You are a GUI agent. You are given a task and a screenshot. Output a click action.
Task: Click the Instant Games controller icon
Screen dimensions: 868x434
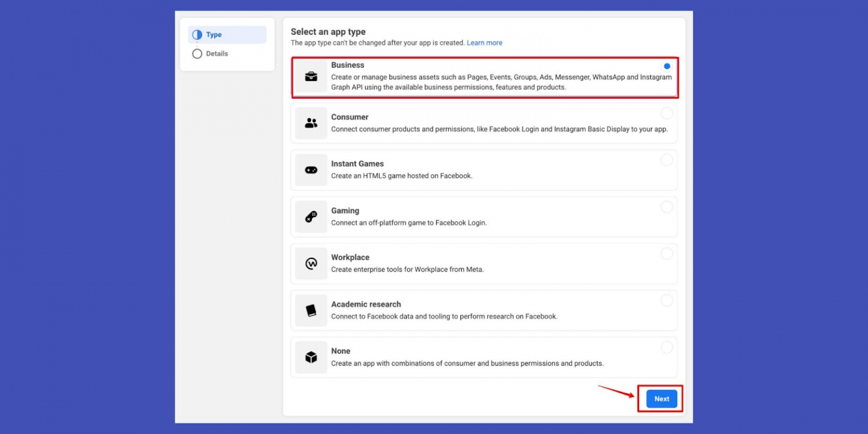pos(310,170)
